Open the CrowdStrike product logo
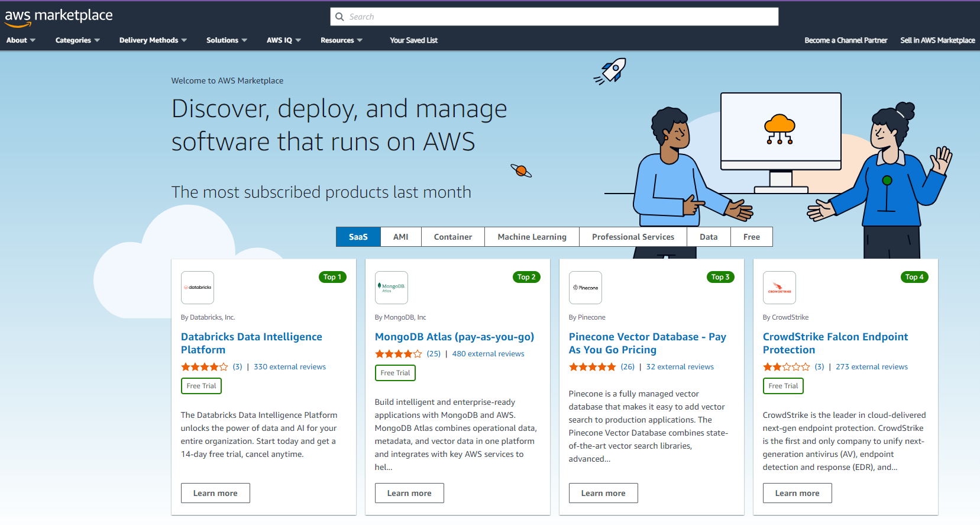Image resolution: width=980 pixels, height=525 pixels. pos(780,288)
